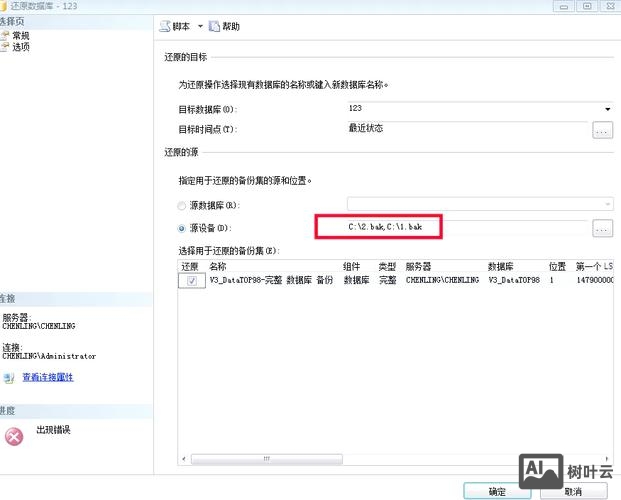Click the database icon in the title bar
The height and width of the screenshot is (500, 621).
point(3,6)
